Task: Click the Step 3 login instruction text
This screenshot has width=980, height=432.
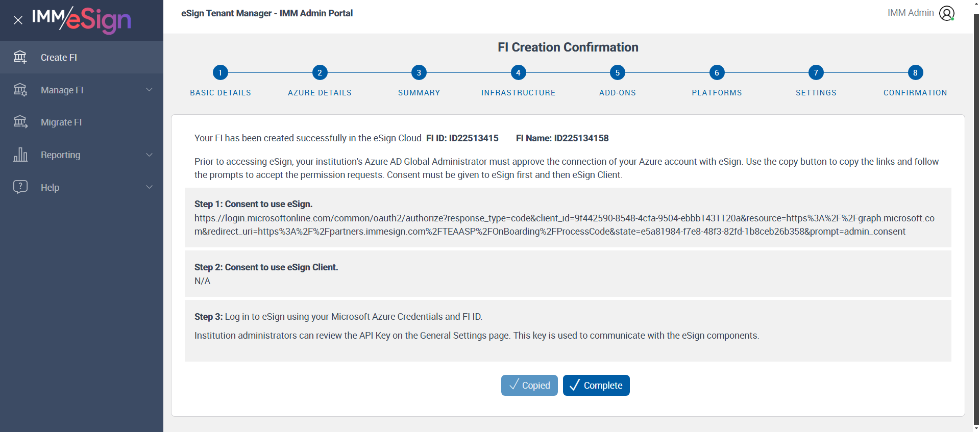Action: pyautogui.click(x=338, y=317)
